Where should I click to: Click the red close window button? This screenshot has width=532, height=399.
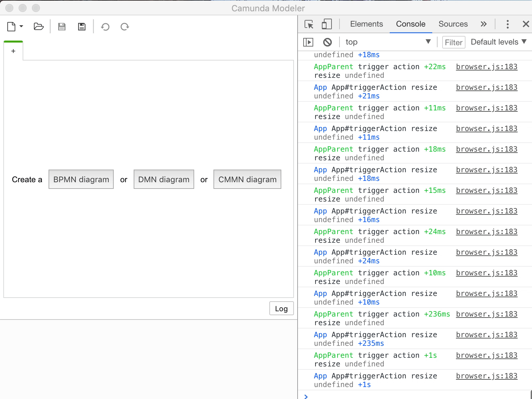point(9,8)
